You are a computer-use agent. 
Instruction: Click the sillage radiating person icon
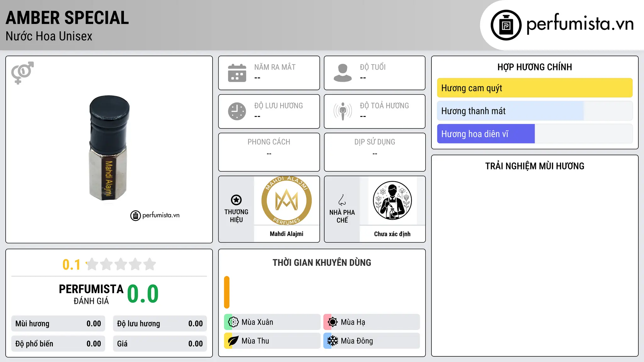[343, 111]
